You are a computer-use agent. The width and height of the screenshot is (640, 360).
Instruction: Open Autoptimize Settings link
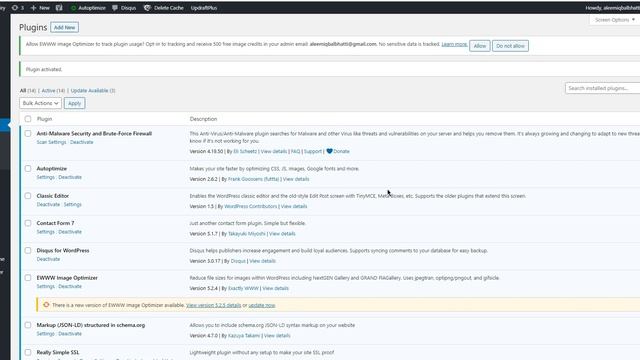(45, 177)
